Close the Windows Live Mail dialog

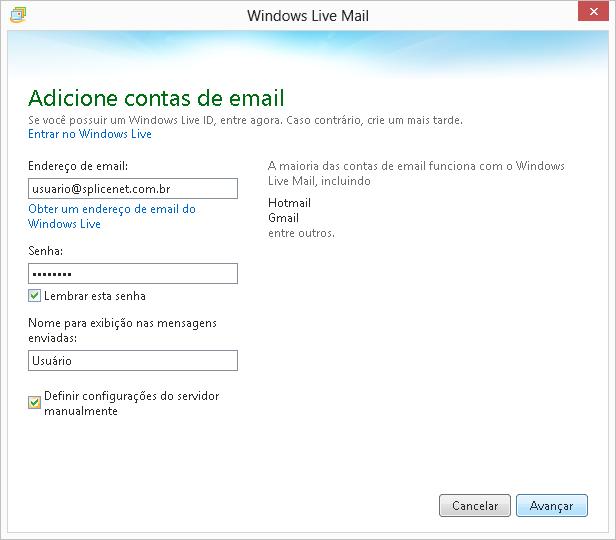(593, 11)
